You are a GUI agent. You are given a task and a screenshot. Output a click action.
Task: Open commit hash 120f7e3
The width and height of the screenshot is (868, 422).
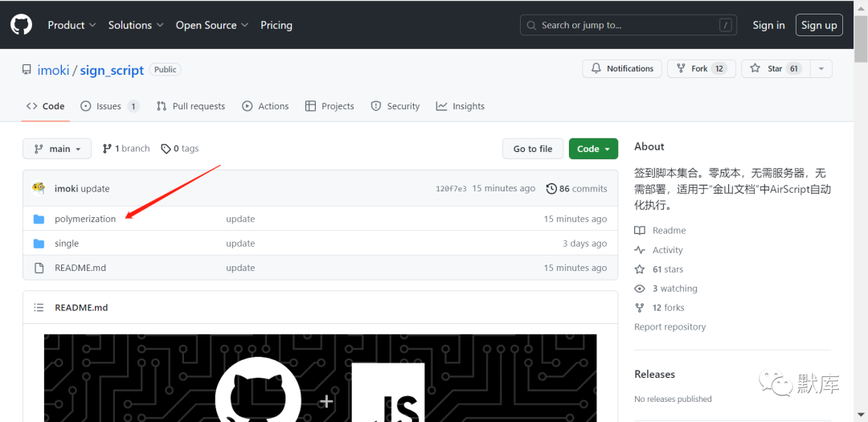coord(451,189)
